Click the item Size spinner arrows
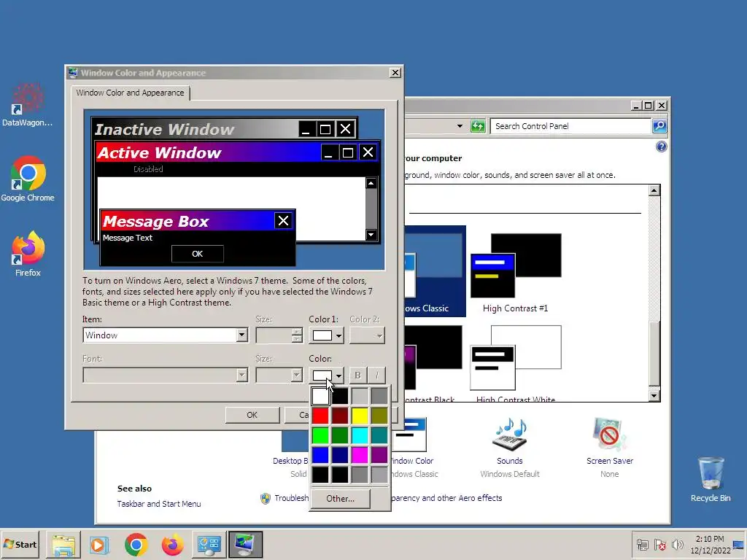Image resolution: width=747 pixels, height=560 pixels. (298, 335)
